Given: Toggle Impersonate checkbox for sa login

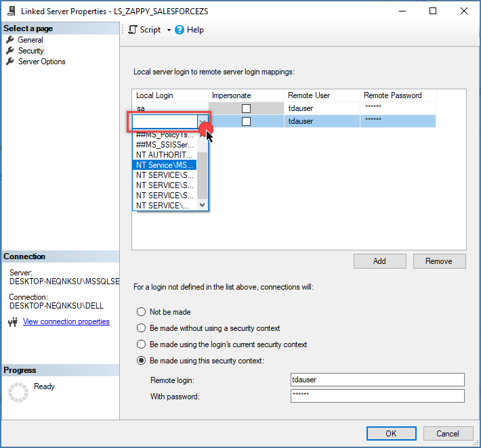Looking at the screenshot, I should [x=247, y=108].
